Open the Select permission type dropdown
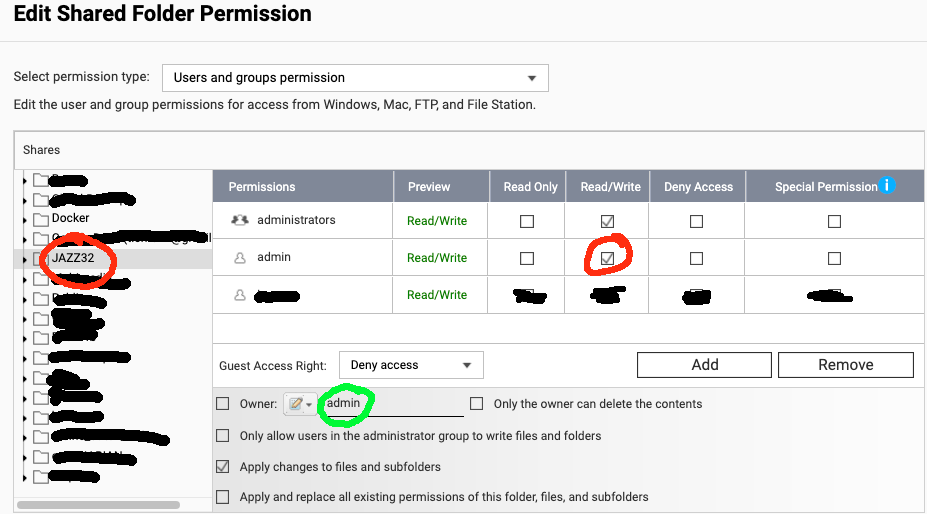Viewport: 927px width, 514px height. [x=355, y=78]
